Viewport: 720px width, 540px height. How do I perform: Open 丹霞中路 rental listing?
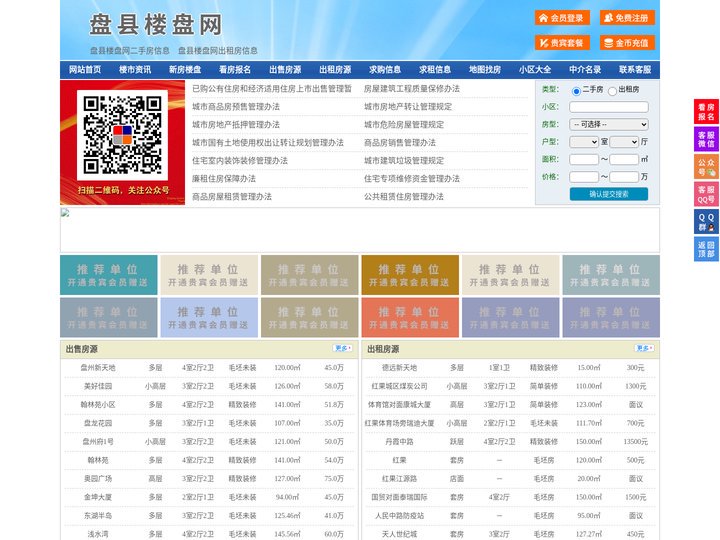pyautogui.click(x=399, y=442)
